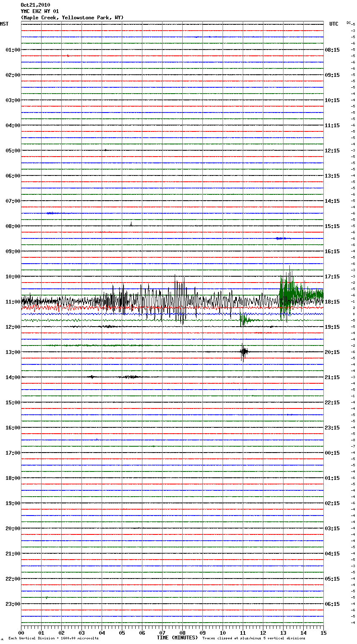This screenshot has height=644, width=357.
Task: Click the vertical division 1600.00 microvolts note
Action: tap(53, 639)
